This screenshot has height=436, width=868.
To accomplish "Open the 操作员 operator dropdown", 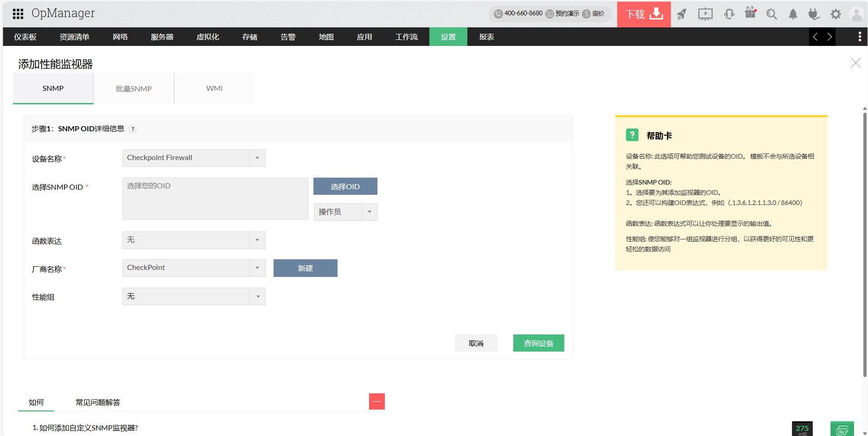I will [x=346, y=212].
